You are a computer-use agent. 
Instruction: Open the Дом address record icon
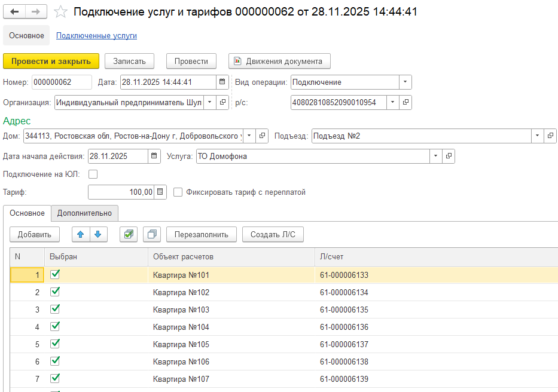pos(262,136)
